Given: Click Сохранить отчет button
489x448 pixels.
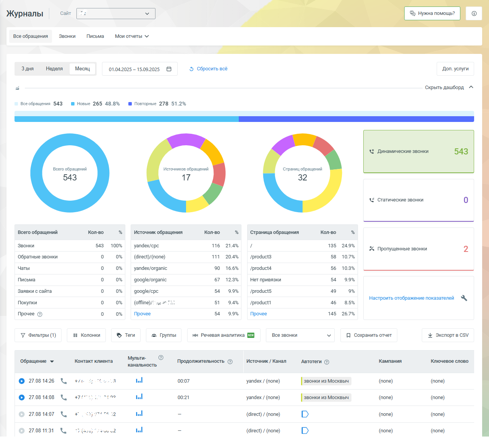Looking at the screenshot, I should (x=369, y=335).
